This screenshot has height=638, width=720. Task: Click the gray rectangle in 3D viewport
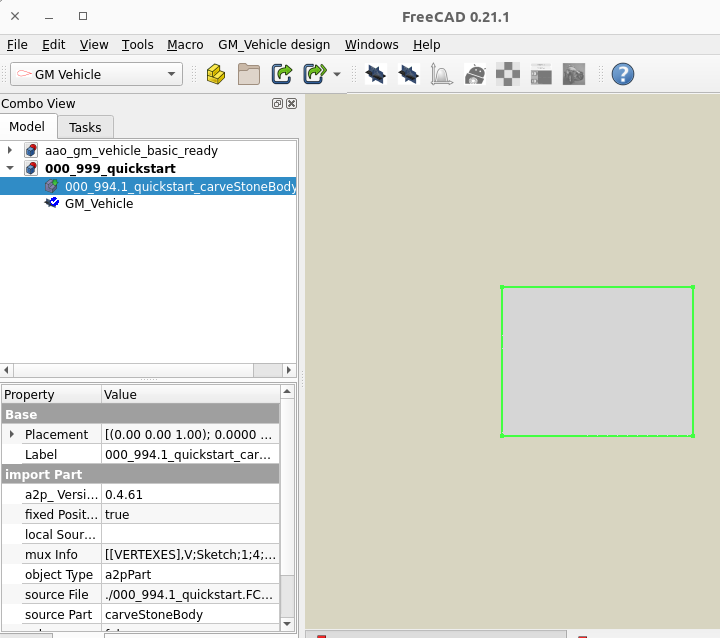pyautogui.click(x=597, y=361)
